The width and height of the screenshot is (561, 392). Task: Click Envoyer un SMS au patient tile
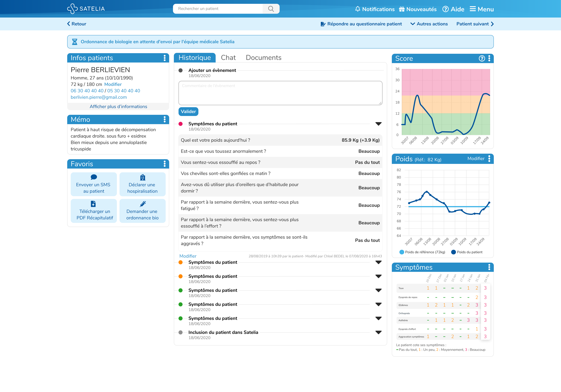click(x=94, y=184)
